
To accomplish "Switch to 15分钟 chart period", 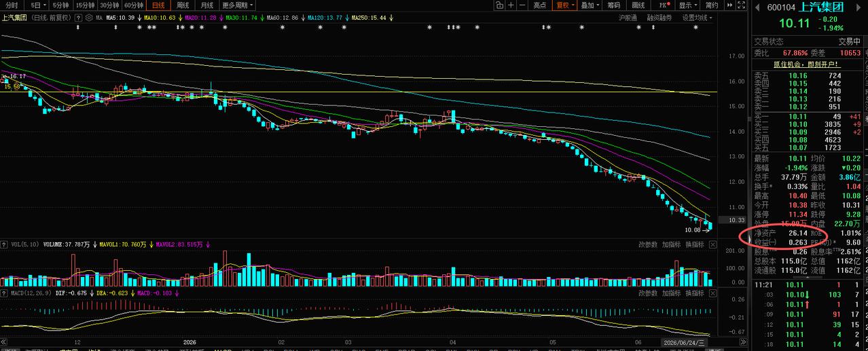I will pyautogui.click(x=85, y=5).
